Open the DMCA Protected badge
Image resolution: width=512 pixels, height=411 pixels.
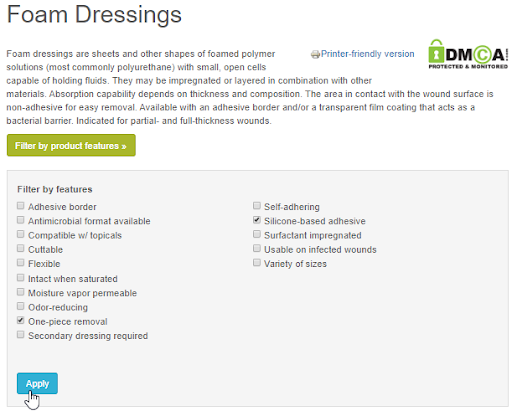pyautogui.click(x=468, y=54)
